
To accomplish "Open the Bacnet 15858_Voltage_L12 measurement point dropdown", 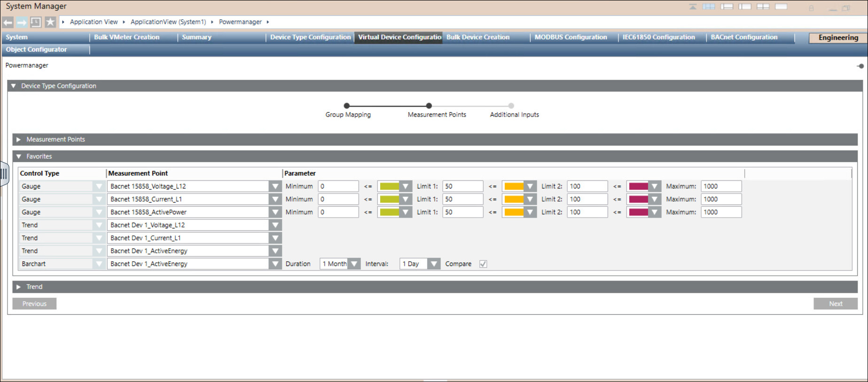I will (275, 187).
